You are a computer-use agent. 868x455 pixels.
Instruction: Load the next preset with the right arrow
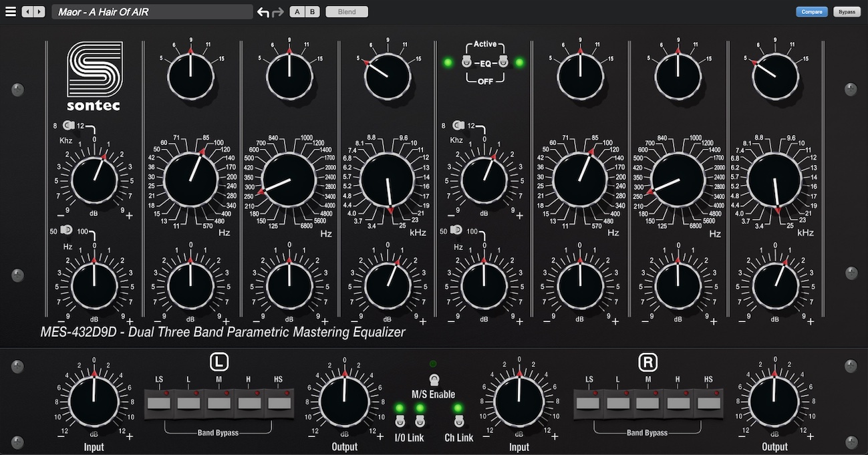coord(39,12)
